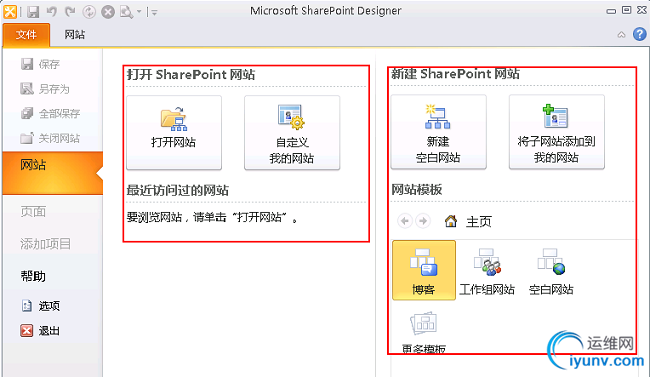Click the Redo arrow in the title bar
650x377 pixels.
pyautogui.click(x=70, y=11)
